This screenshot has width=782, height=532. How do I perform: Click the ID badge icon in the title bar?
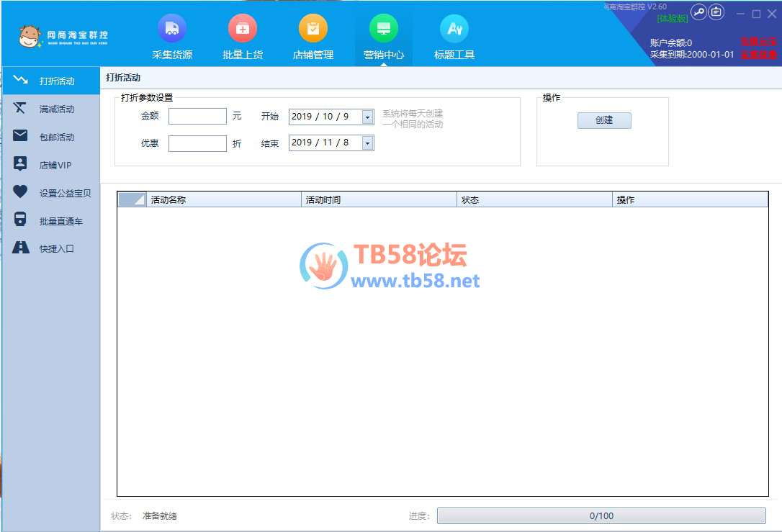716,12
